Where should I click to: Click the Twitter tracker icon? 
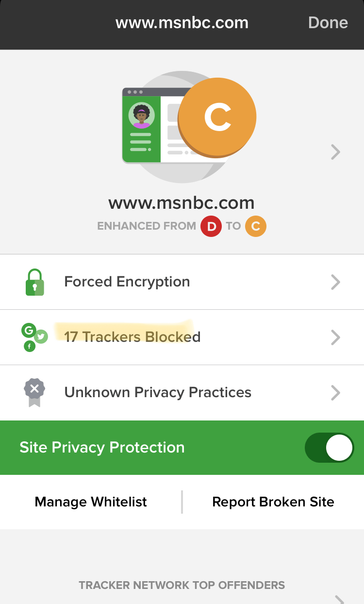(x=41, y=336)
